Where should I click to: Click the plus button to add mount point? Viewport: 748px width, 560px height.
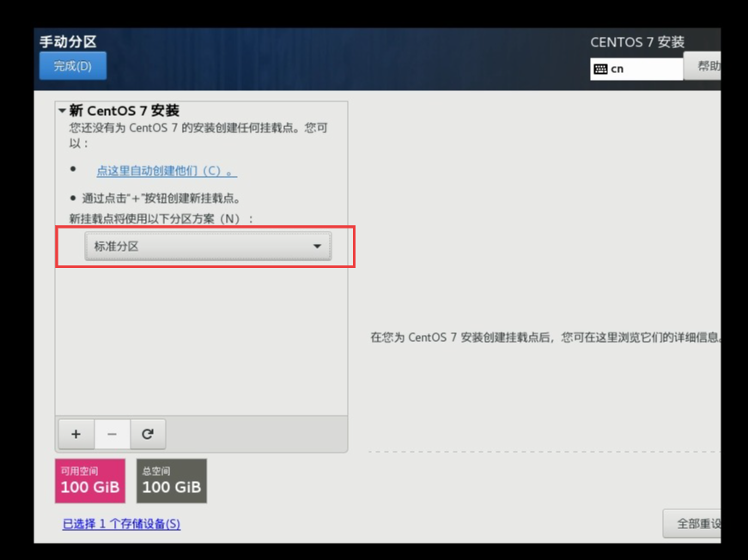pos(76,434)
